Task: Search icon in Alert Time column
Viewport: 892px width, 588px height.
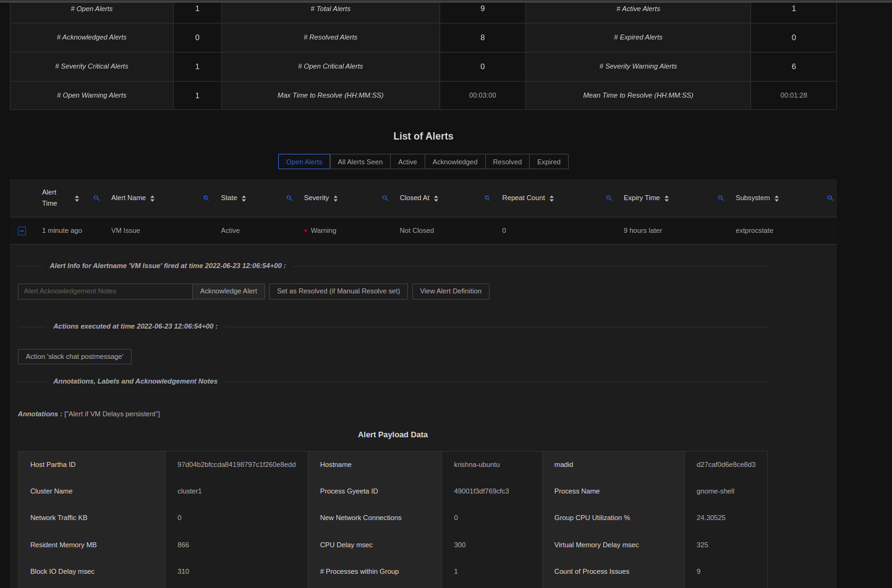Action: 96,198
